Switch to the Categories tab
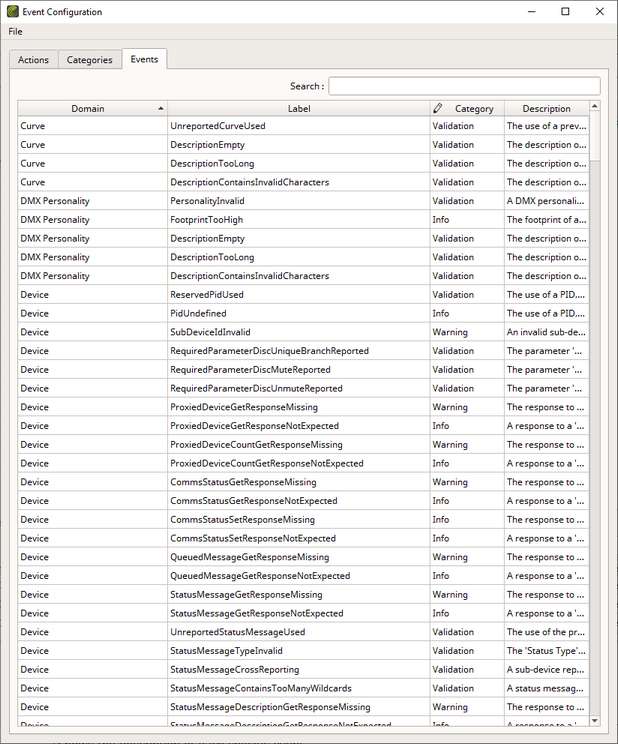The image size is (618, 744). click(x=89, y=60)
